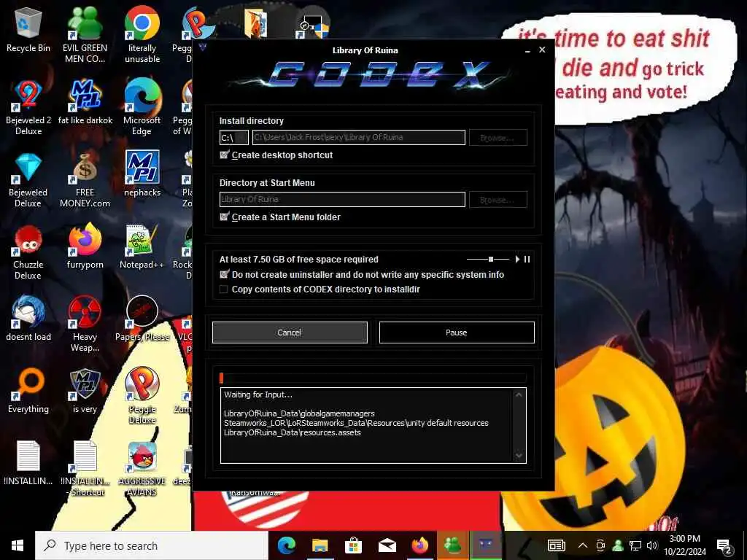Click the Windows Start button
This screenshot has width=747, height=560.
(x=18, y=545)
